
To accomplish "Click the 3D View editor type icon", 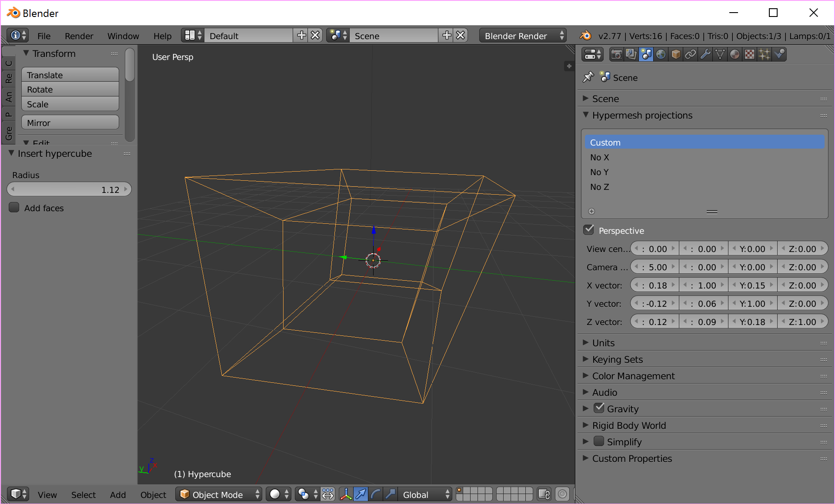I will click(x=18, y=494).
